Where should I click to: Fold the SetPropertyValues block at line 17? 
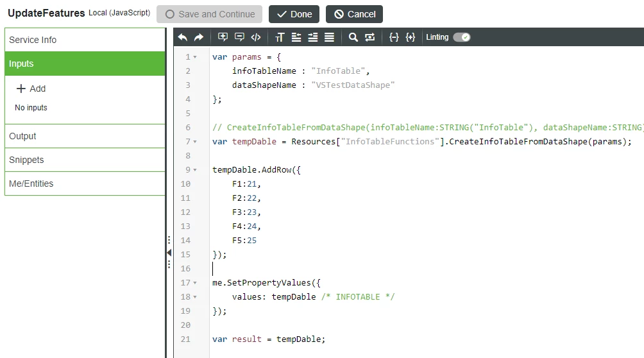tap(195, 283)
